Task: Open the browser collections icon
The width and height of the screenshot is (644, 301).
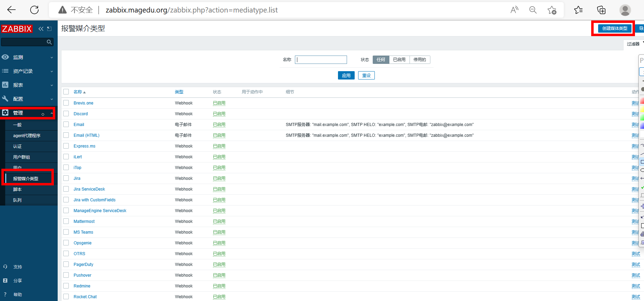Action: 601,10
